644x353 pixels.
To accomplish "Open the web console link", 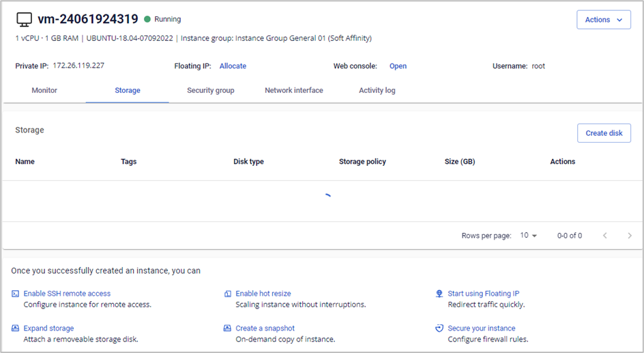I will coord(398,66).
